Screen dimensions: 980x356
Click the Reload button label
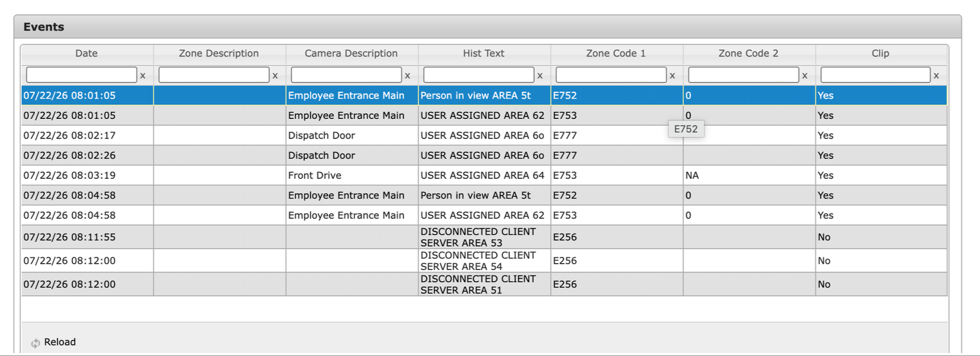click(60, 342)
